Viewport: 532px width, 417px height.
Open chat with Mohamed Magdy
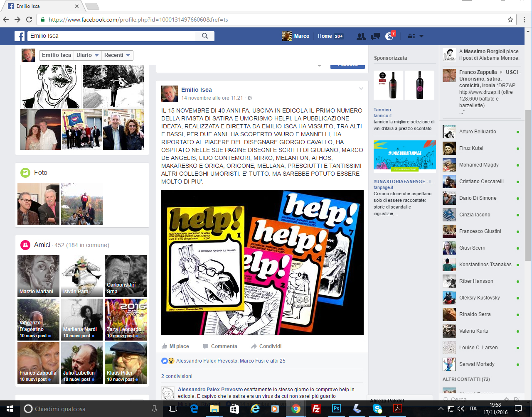(481, 165)
